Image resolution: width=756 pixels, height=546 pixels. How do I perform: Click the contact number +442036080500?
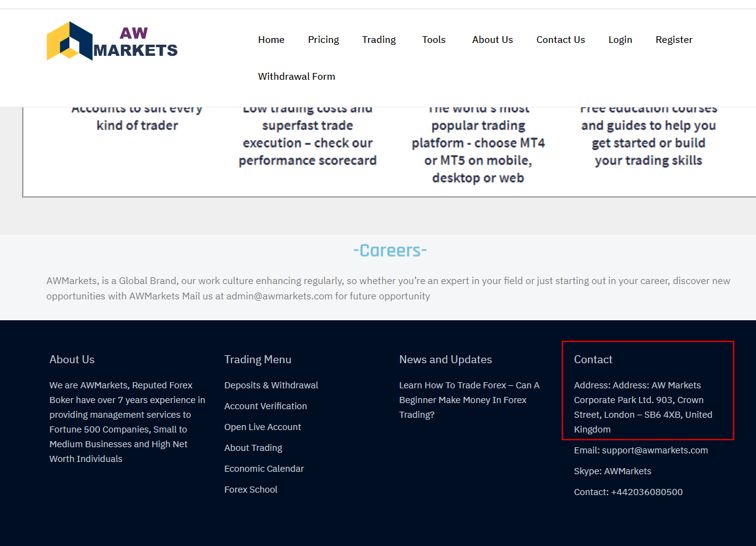(x=647, y=492)
